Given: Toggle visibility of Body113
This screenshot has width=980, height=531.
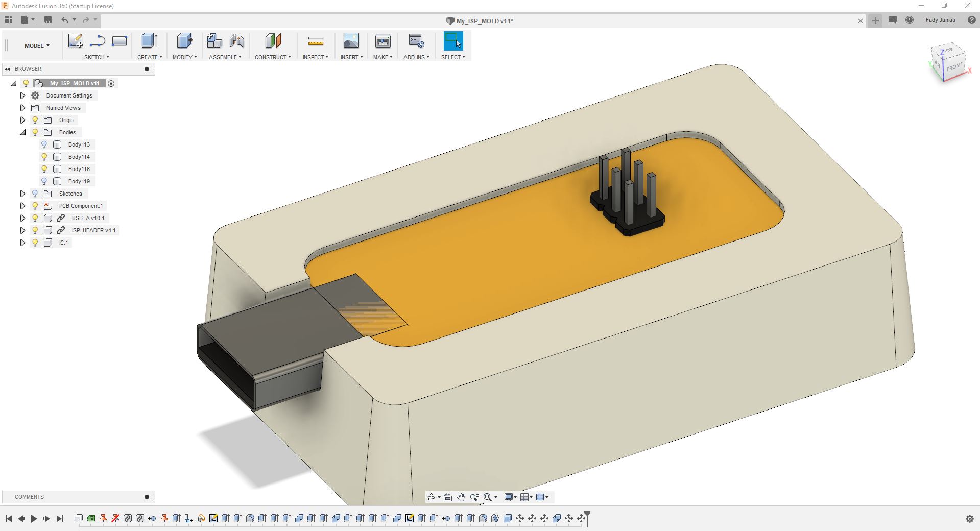Looking at the screenshot, I should click(44, 144).
